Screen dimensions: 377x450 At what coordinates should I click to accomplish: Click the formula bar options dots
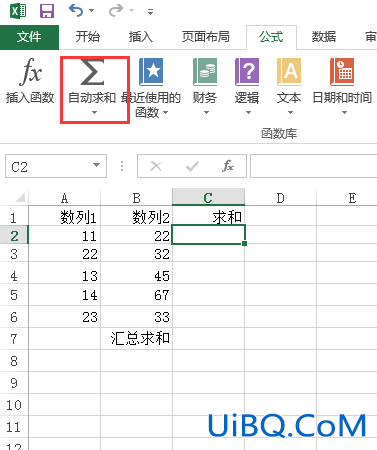122,166
